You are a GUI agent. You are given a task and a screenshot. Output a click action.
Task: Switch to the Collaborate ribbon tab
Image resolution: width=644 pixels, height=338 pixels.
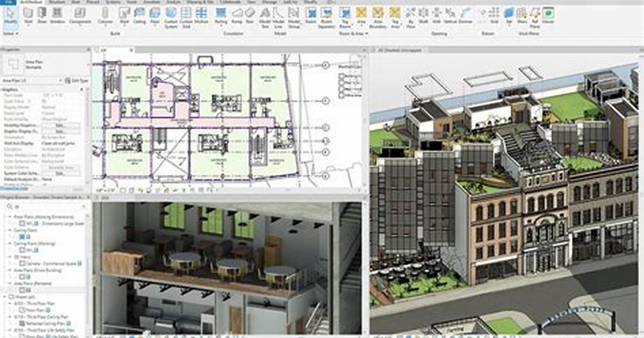click(x=230, y=2)
